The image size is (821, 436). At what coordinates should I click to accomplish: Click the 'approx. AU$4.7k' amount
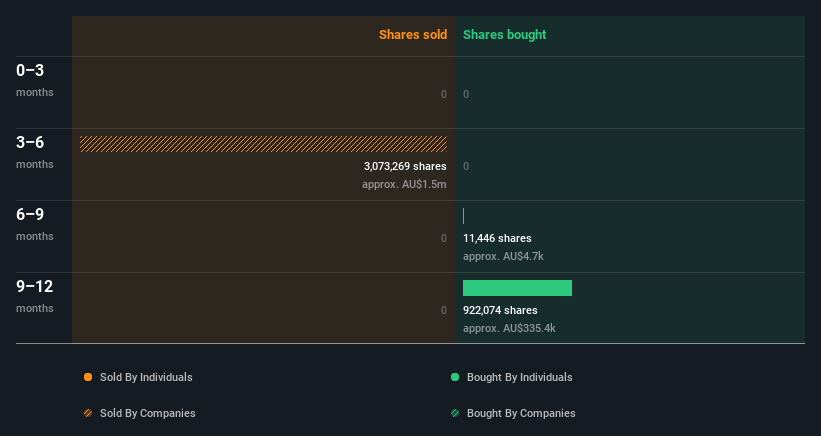[503, 256]
